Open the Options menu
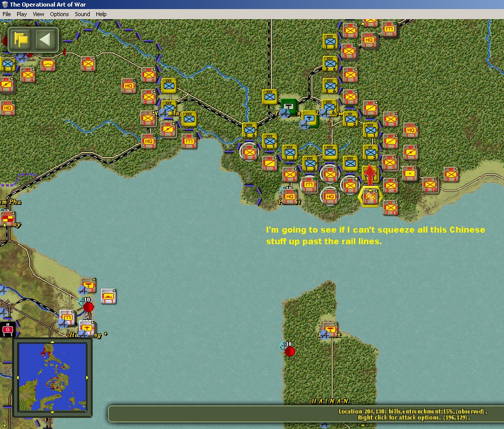 [x=59, y=14]
